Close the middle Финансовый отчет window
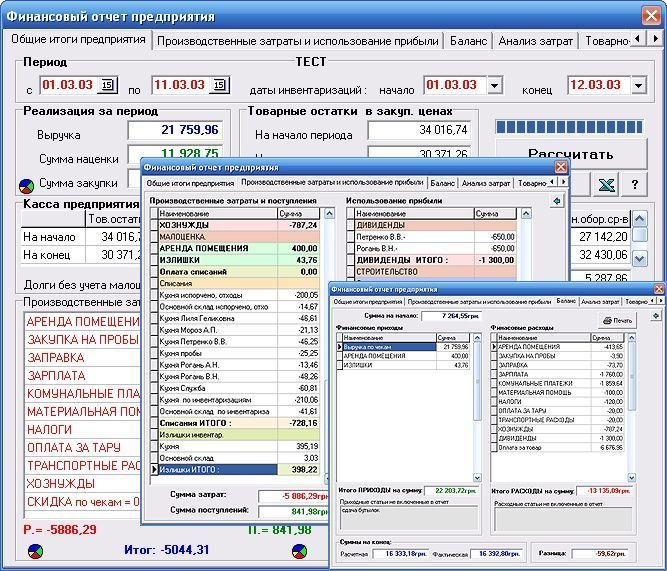This screenshot has height=571, width=667. (561, 167)
